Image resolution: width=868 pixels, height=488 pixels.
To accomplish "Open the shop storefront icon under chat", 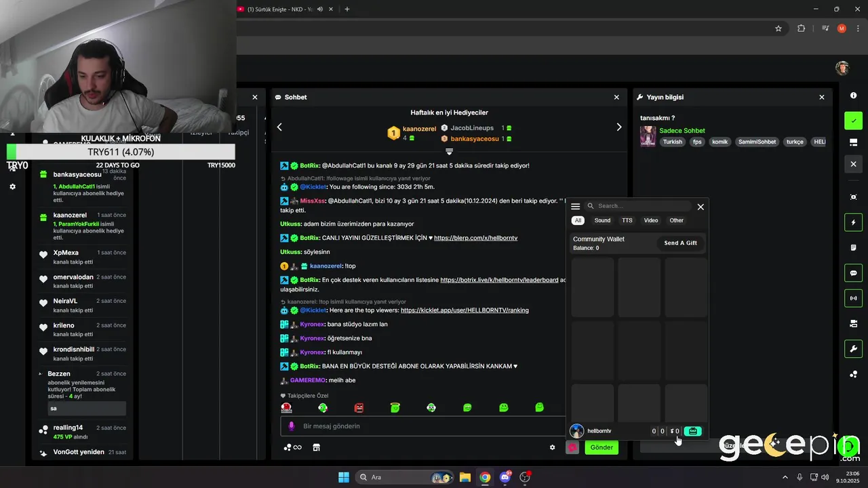I will click(316, 447).
